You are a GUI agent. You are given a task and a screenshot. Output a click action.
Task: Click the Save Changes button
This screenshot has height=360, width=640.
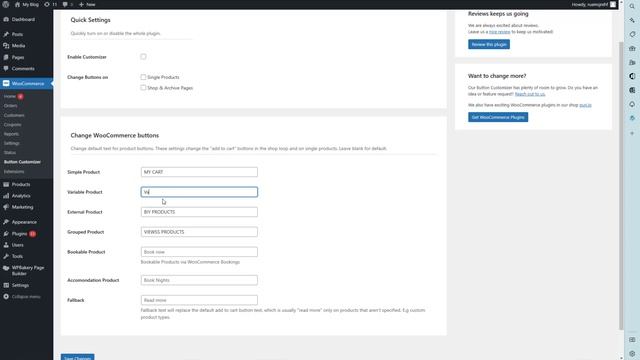coord(78,357)
